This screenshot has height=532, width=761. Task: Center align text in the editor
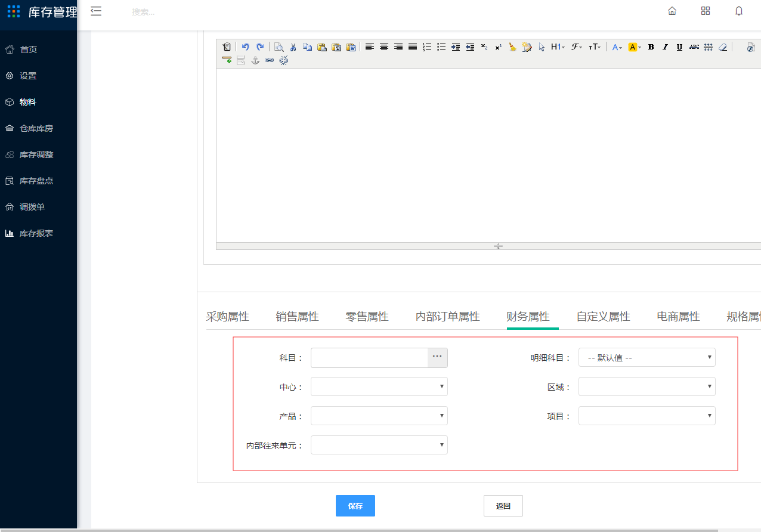pos(384,47)
